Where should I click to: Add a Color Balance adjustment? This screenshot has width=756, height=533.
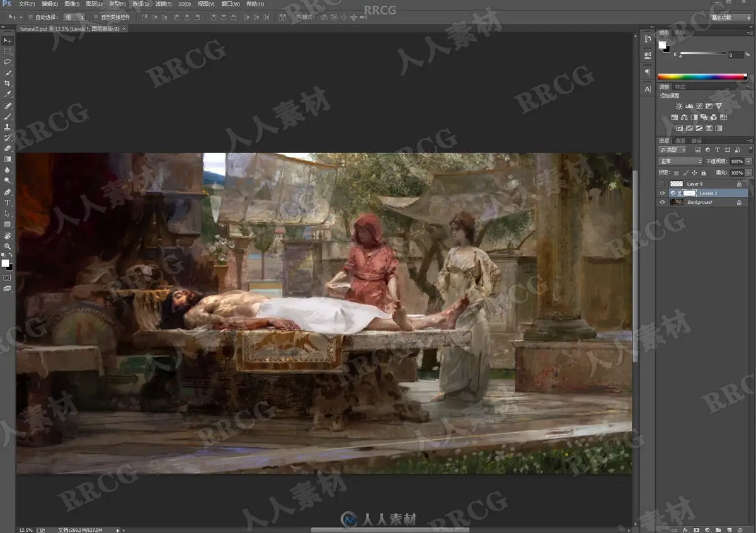pos(685,117)
